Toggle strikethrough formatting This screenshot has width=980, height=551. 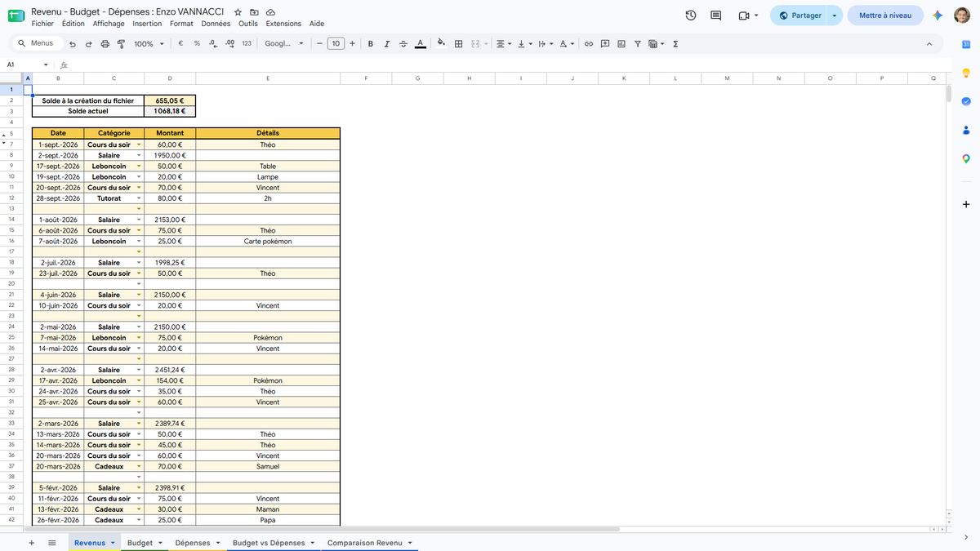point(403,43)
